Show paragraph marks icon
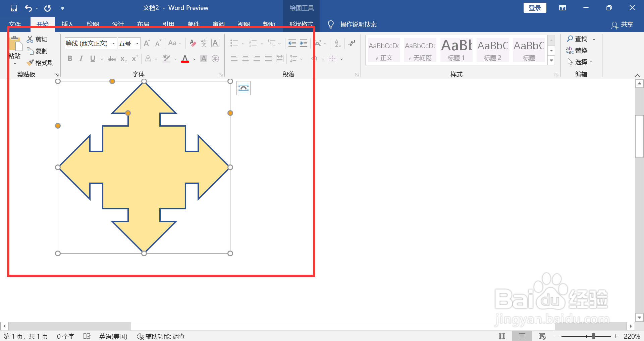 (x=352, y=43)
